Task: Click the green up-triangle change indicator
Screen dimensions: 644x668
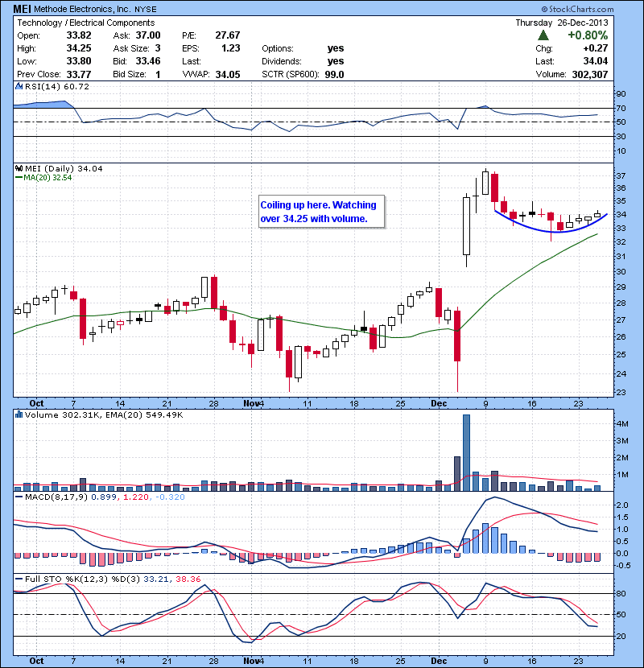Action: tap(543, 35)
